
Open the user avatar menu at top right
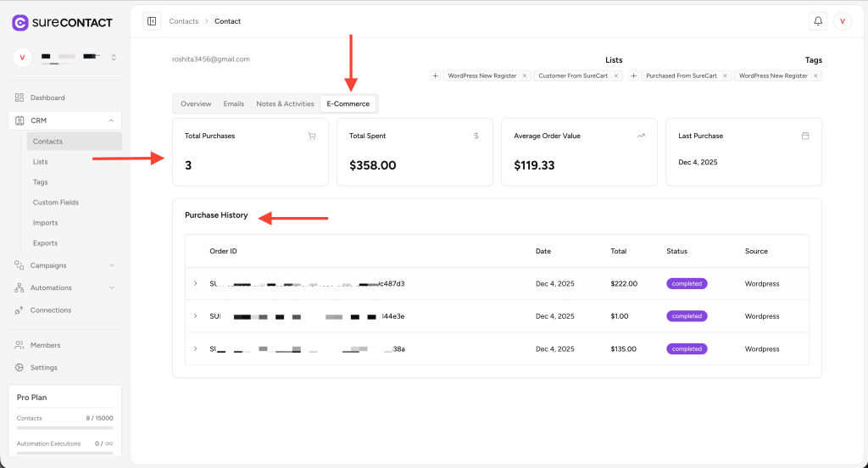point(842,21)
